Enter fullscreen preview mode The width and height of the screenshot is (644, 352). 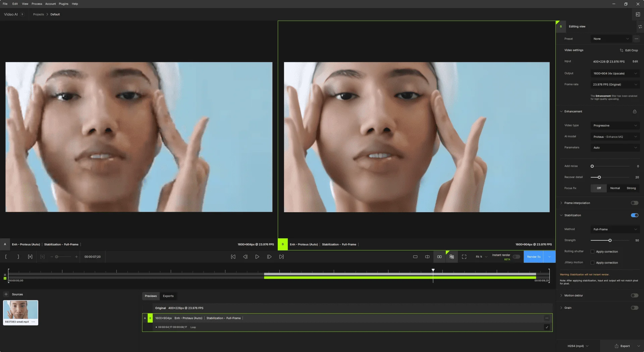tap(464, 257)
